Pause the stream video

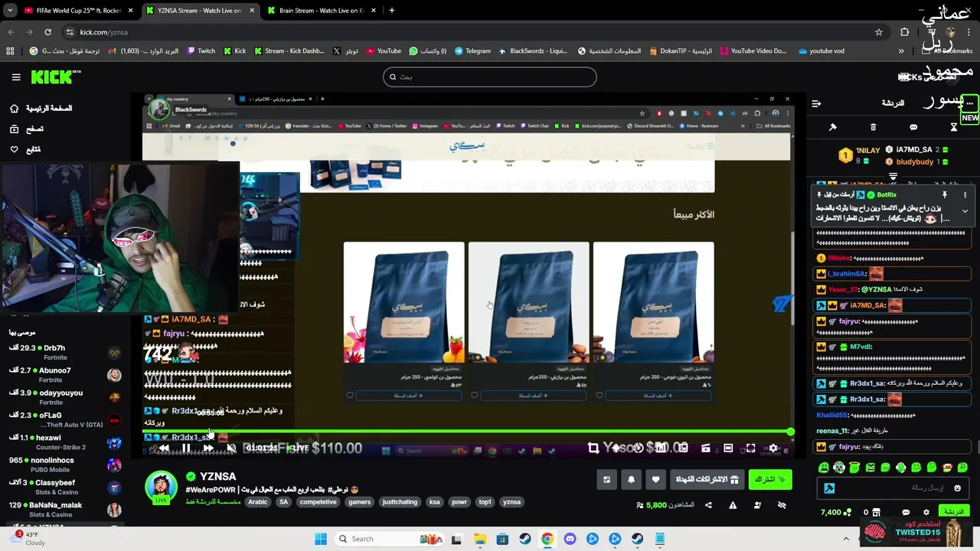tap(185, 448)
